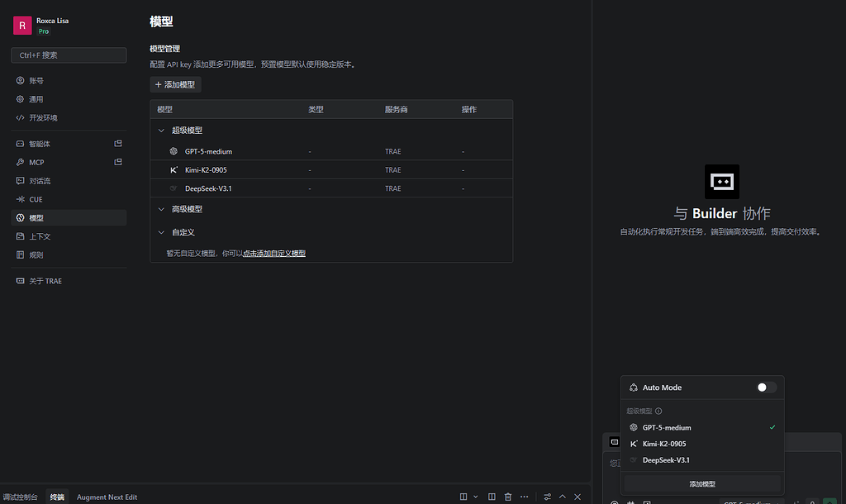Click the 关于 TRAE sidebar icon
The image size is (846, 504).
click(x=20, y=281)
